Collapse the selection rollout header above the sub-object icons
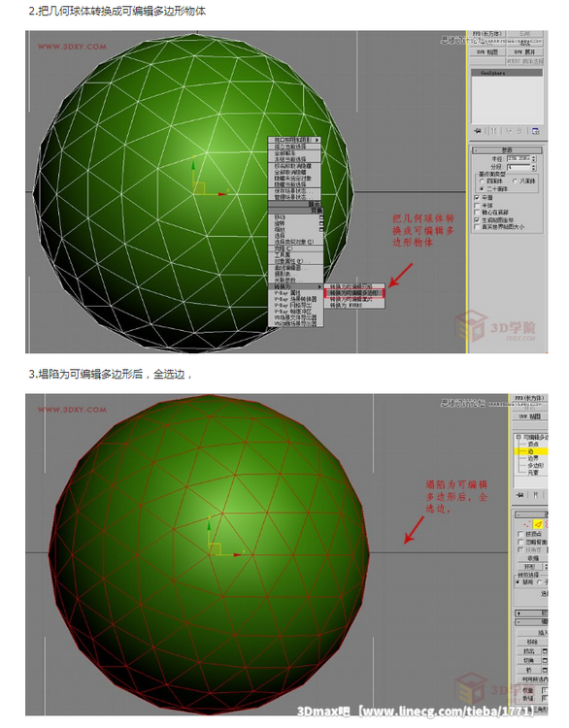This screenshot has width=569, height=728. click(x=532, y=513)
